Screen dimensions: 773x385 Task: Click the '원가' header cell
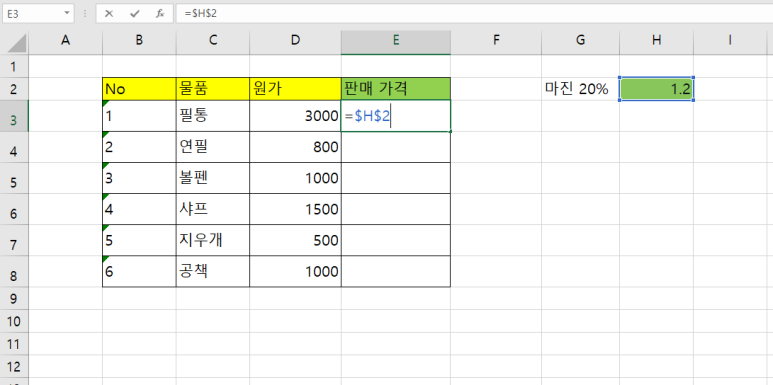pos(295,89)
